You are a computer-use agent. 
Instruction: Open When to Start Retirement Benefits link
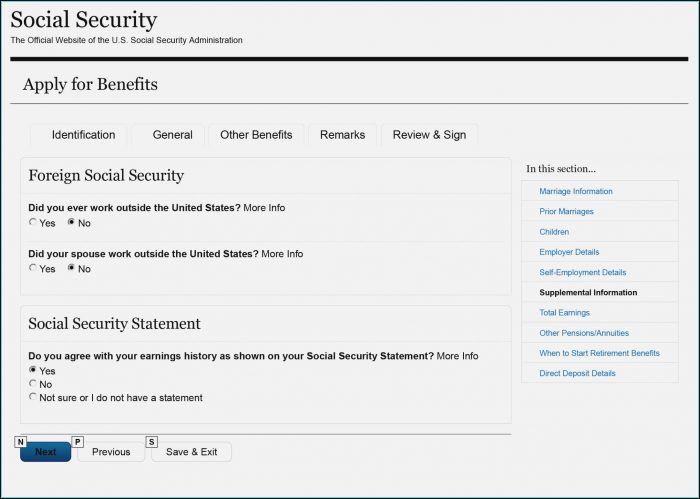(599, 353)
